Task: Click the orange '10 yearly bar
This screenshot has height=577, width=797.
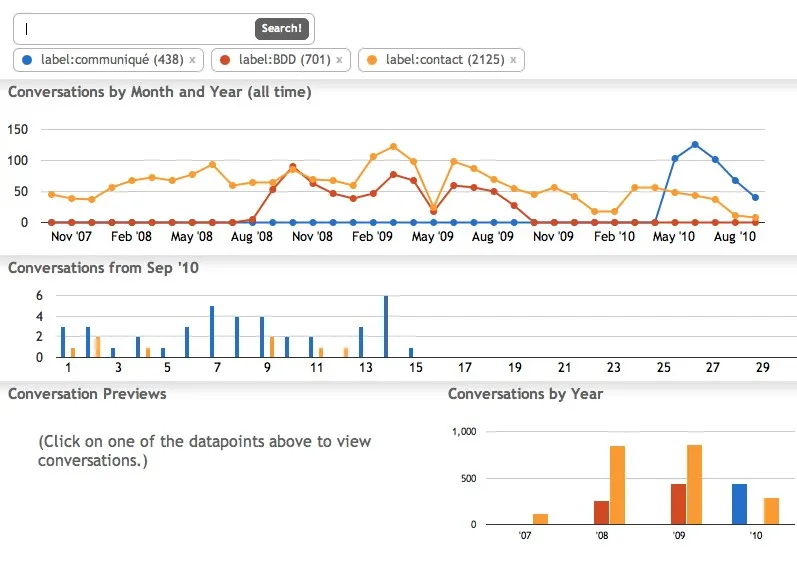Action: [x=771, y=511]
